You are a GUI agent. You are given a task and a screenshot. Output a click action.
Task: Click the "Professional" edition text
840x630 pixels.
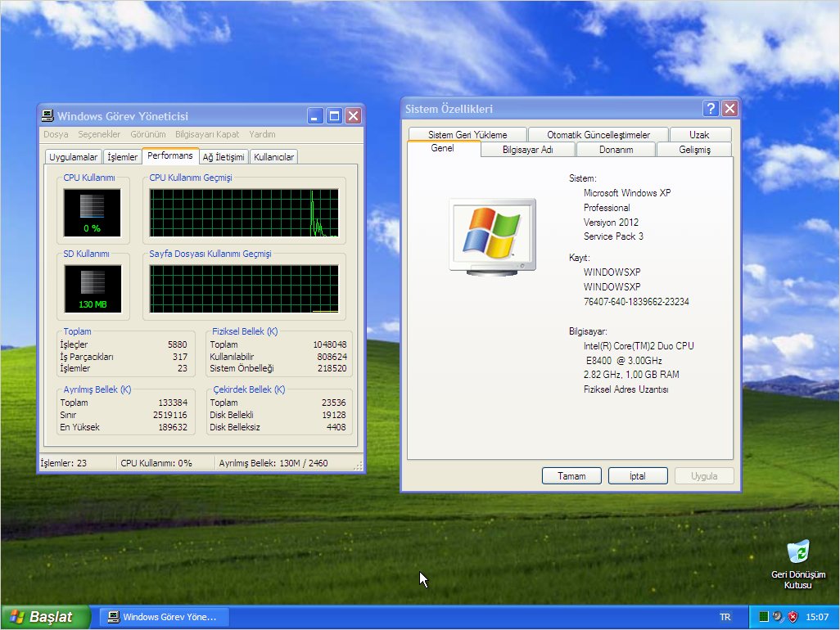607,208
